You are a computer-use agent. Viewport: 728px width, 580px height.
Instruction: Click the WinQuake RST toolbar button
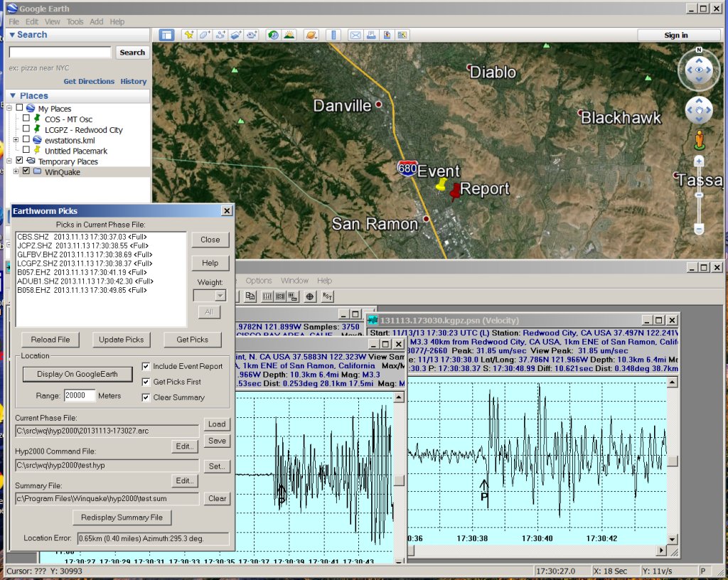click(327, 296)
